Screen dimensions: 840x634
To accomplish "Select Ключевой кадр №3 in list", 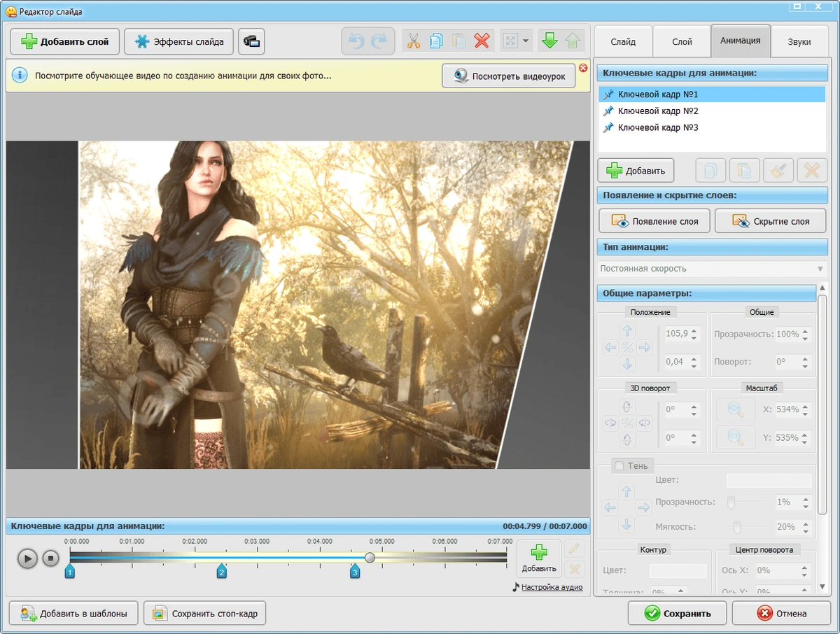I will pyautogui.click(x=712, y=127).
